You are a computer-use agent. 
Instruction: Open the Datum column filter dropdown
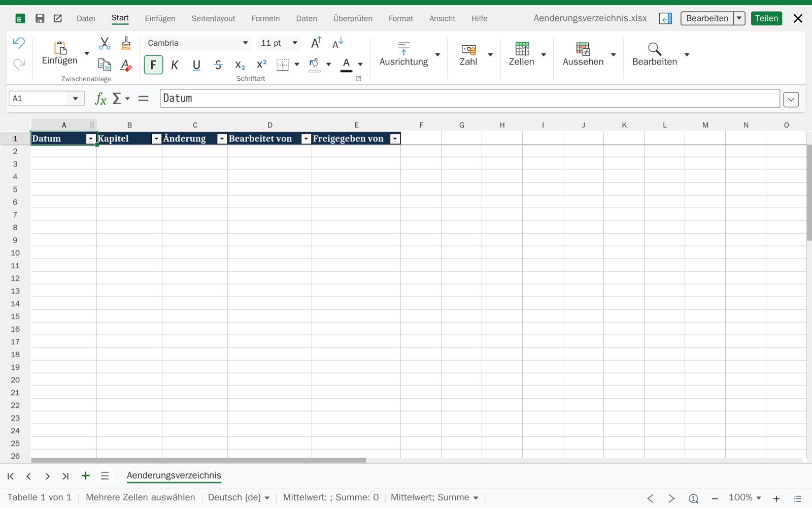91,139
